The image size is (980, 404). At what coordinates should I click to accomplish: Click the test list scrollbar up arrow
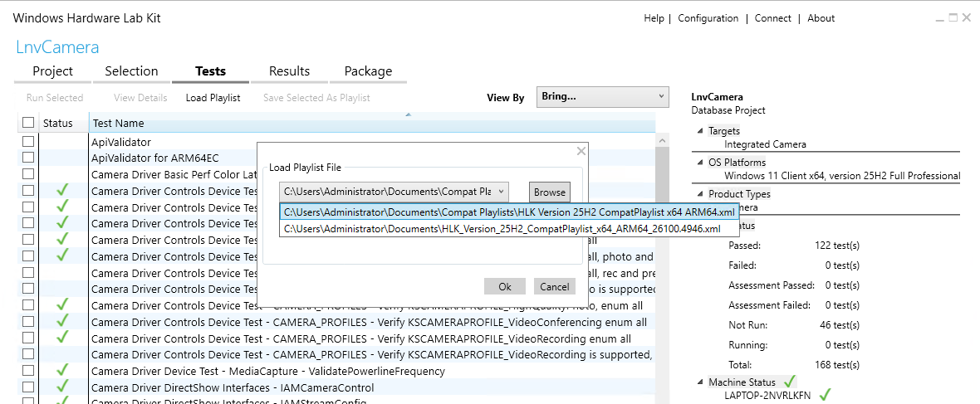[x=663, y=140]
